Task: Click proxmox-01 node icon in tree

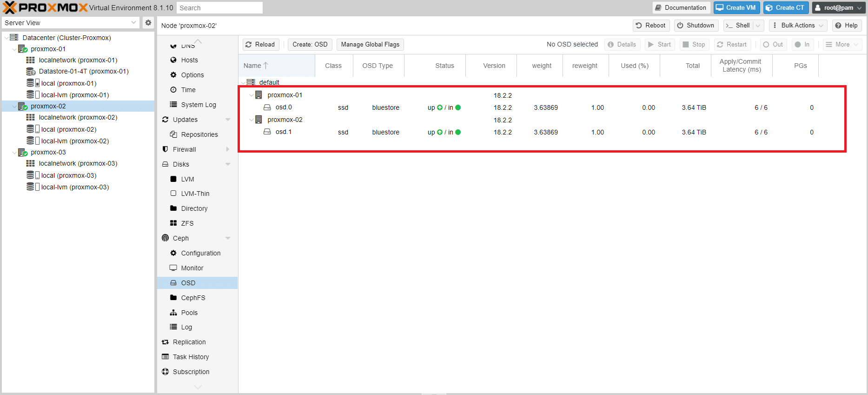Action: 23,49
